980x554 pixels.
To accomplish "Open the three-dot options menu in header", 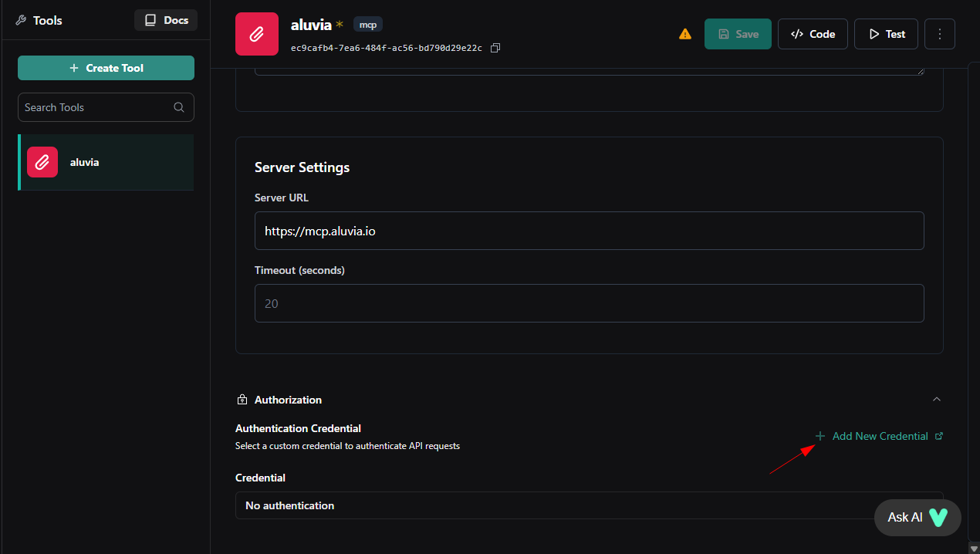I will (x=939, y=34).
